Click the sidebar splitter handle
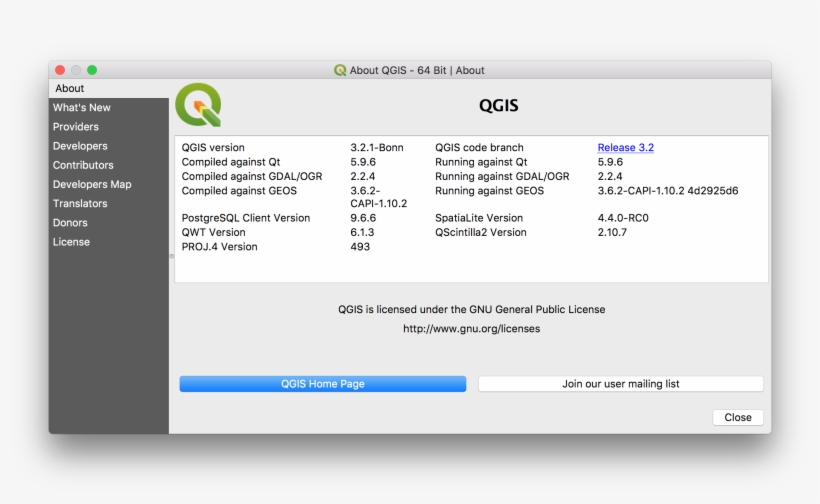 pos(172,256)
